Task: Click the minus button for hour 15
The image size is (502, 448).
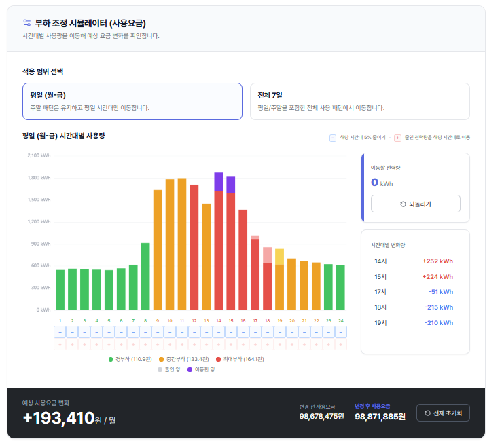Action: pyautogui.click(x=230, y=332)
